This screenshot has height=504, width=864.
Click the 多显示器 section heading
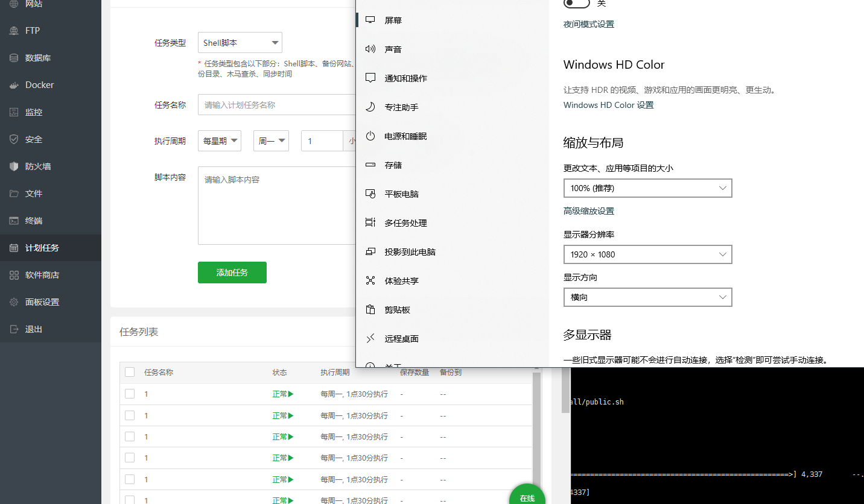click(588, 335)
